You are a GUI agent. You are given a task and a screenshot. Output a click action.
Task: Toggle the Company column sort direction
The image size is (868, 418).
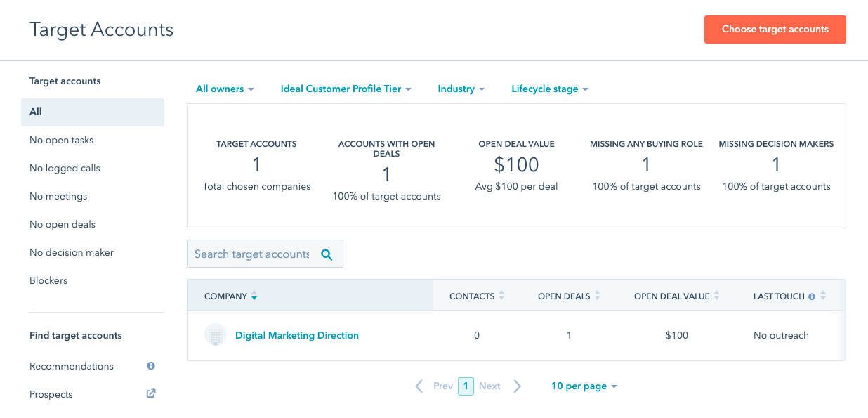pyautogui.click(x=254, y=296)
